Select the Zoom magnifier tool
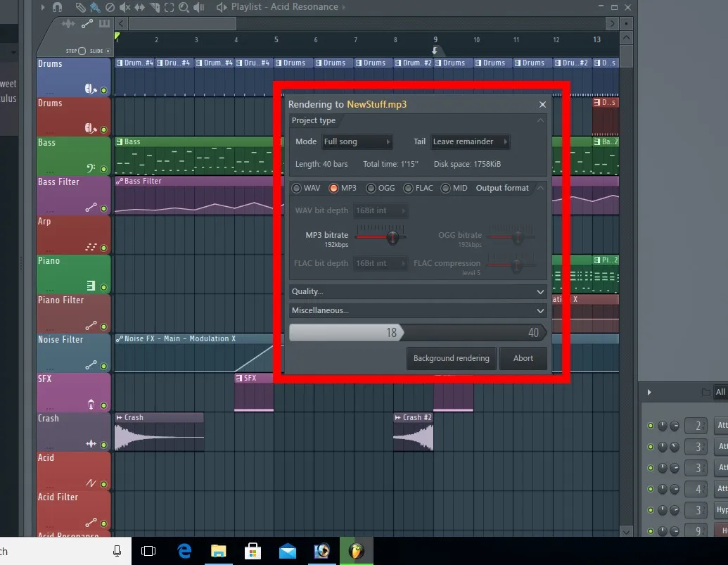The width and height of the screenshot is (728, 565). [x=184, y=7]
